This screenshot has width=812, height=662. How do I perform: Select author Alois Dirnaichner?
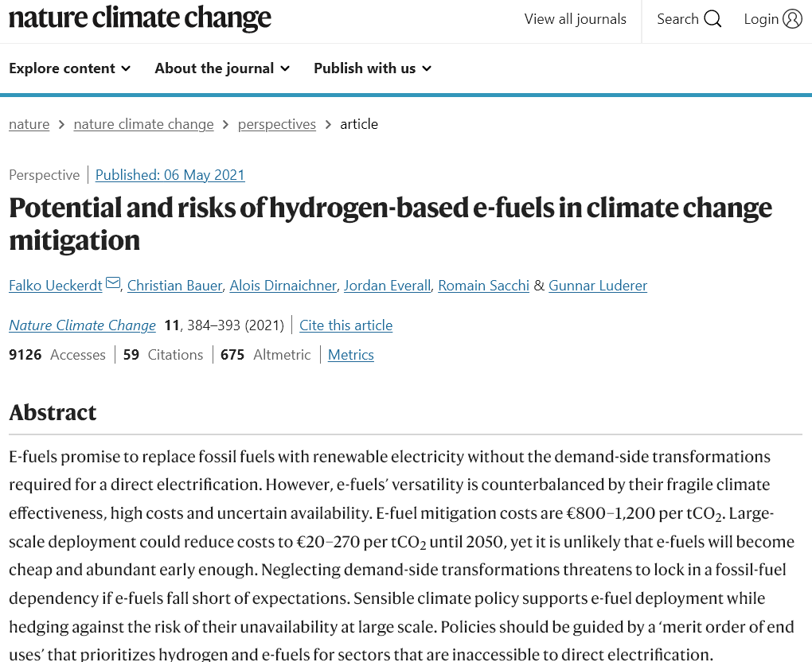[x=283, y=286]
